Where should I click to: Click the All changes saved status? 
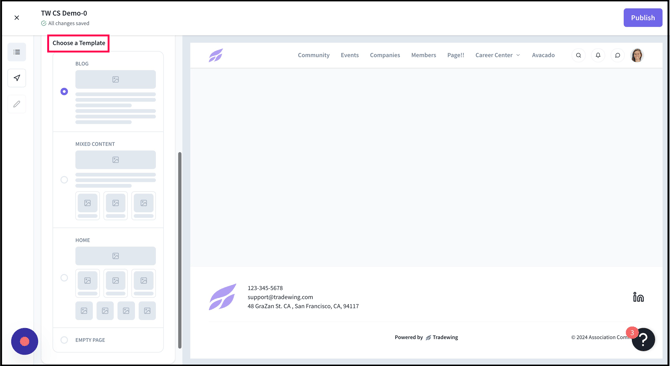coord(65,23)
